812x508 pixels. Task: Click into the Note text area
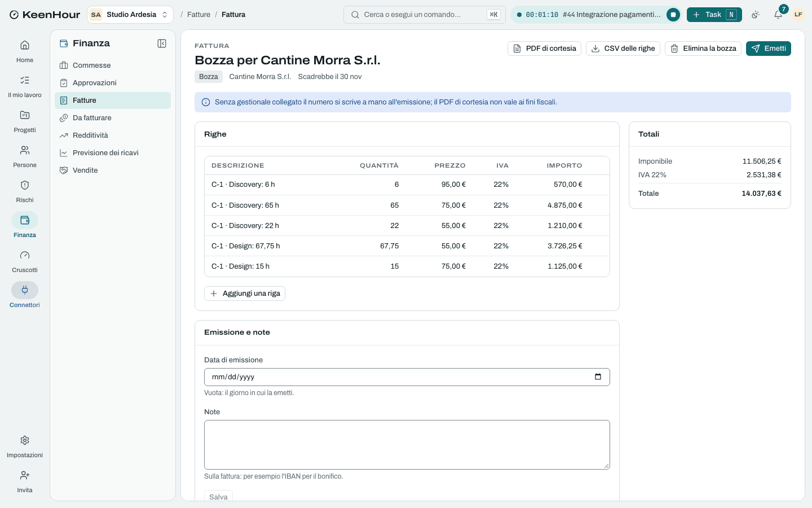tap(407, 445)
